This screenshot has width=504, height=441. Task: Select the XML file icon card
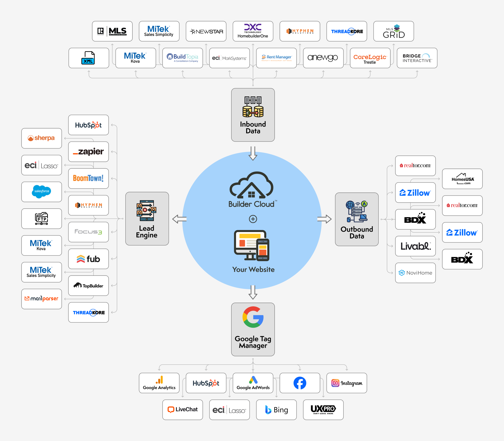(x=89, y=58)
